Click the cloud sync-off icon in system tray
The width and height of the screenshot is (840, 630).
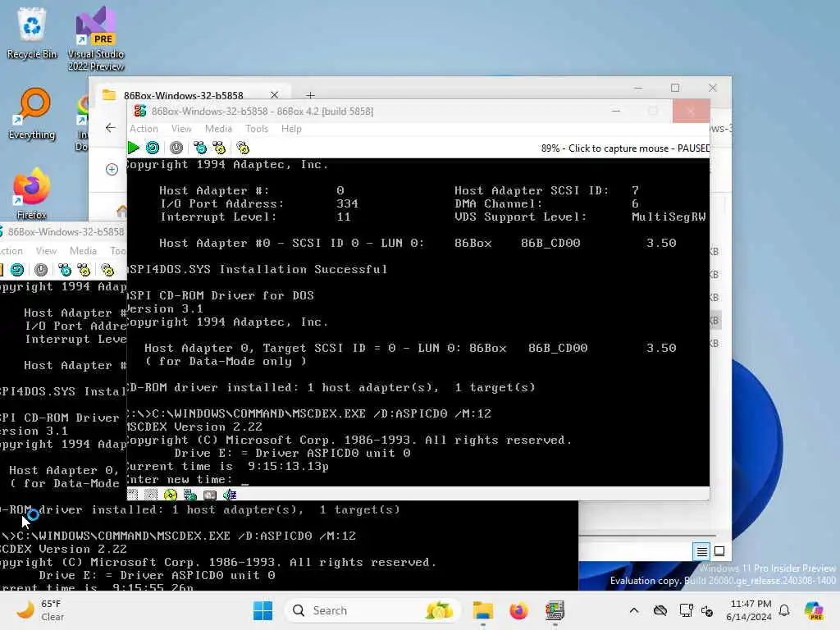[x=660, y=610]
